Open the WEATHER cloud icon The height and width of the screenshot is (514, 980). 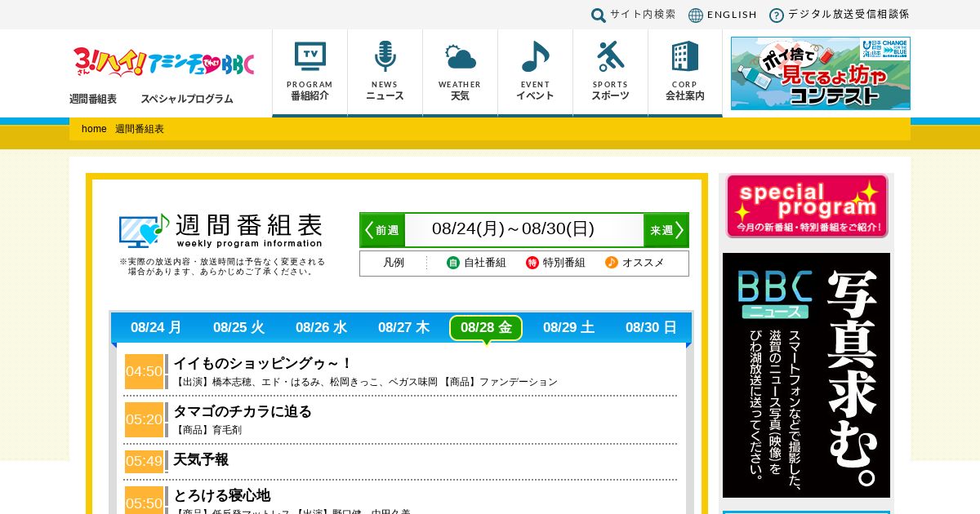tap(461, 57)
